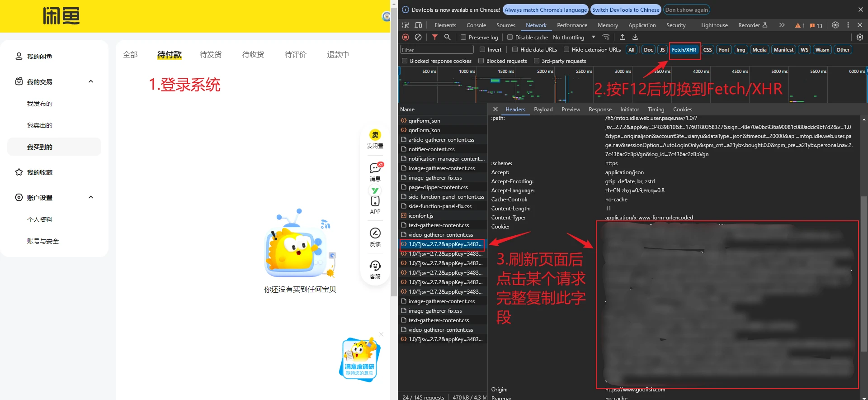This screenshot has height=400, width=868.
Task: Open network conditions wifi icon
Action: point(606,37)
